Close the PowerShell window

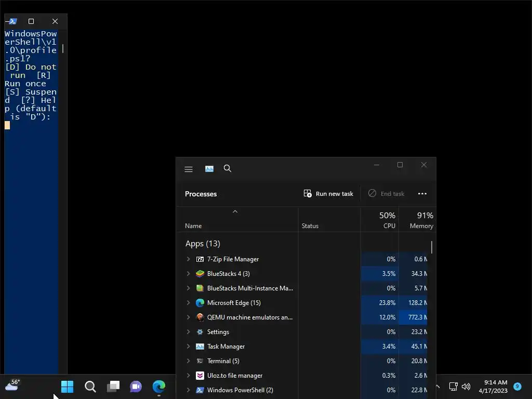55,21
